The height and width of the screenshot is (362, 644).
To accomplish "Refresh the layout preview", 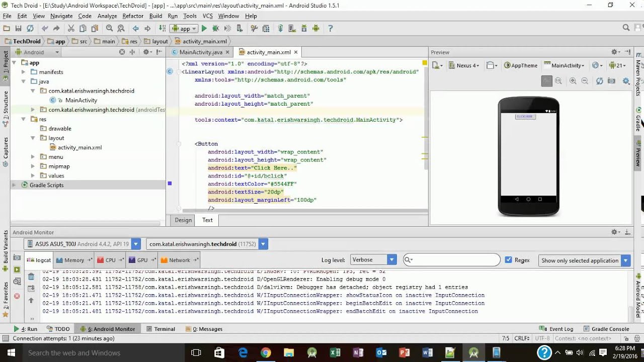I will (599, 81).
